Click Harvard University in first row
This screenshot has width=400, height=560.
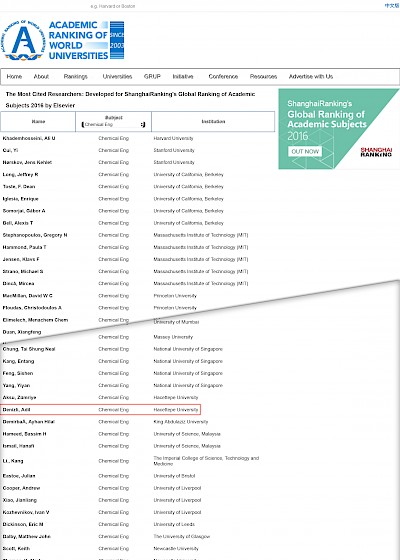coord(173,138)
